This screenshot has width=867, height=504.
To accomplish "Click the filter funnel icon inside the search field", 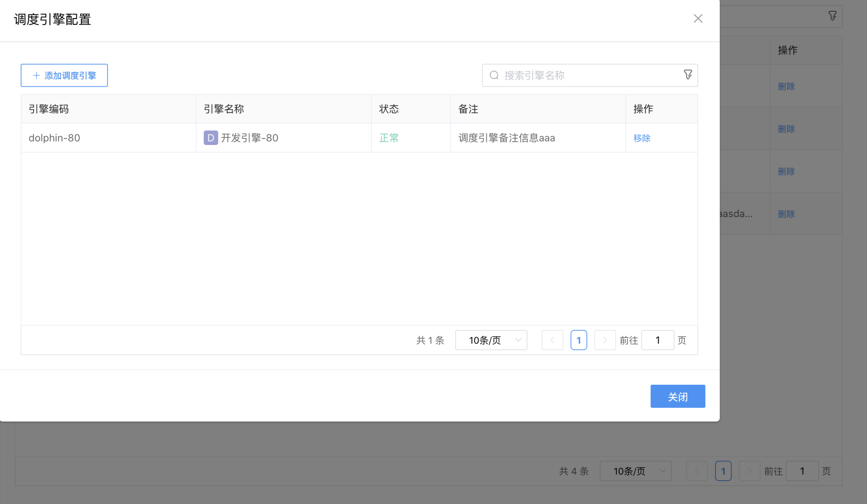I will point(688,75).
